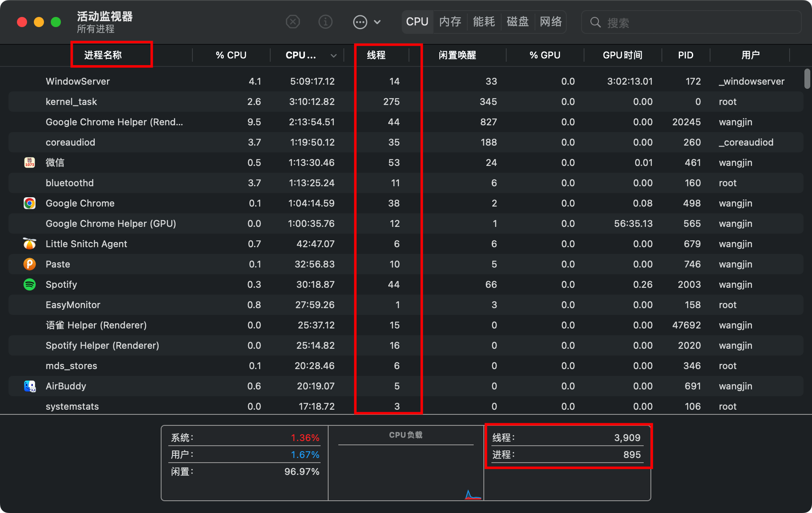Click the 进程 total 895 value
This screenshot has width=812, height=513.
(x=632, y=455)
